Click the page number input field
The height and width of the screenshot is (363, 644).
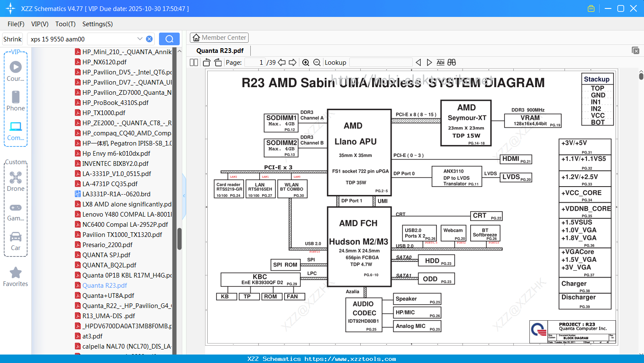click(255, 63)
